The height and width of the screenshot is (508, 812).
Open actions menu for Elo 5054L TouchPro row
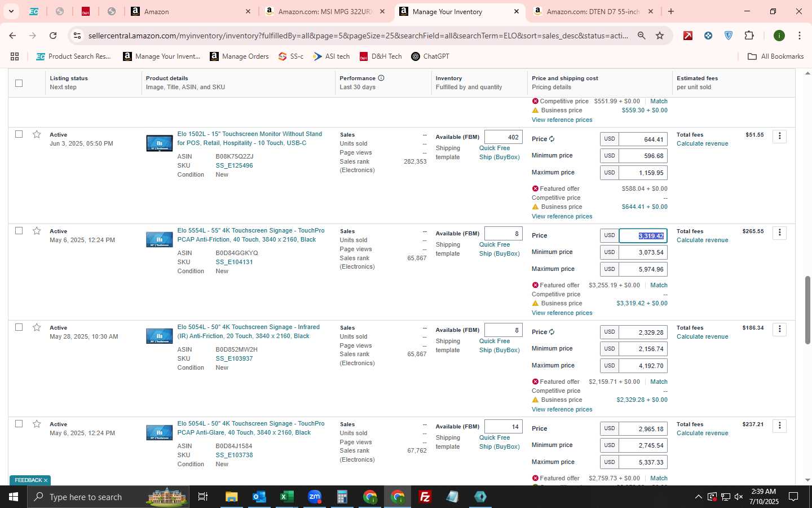pyautogui.click(x=779, y=426)
